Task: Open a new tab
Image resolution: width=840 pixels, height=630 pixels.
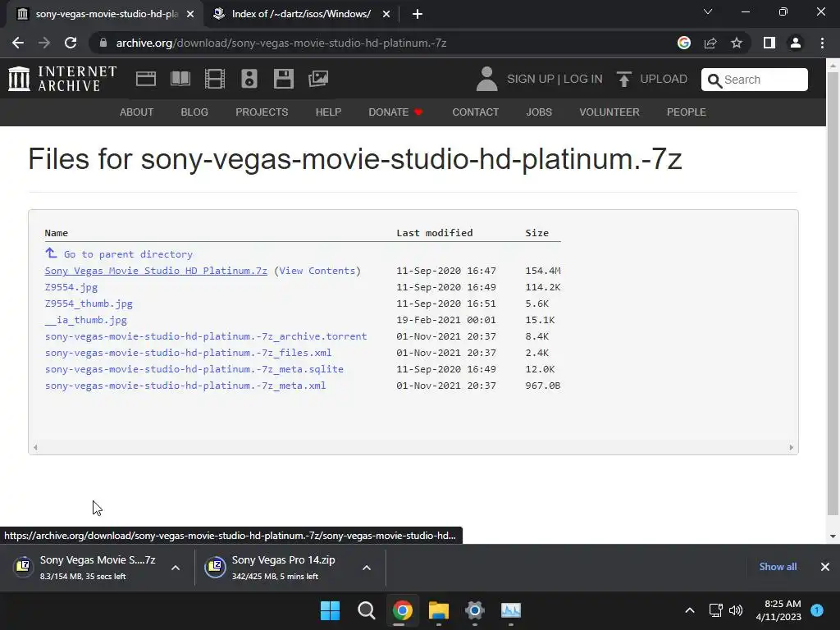Action: pos(418,14)
